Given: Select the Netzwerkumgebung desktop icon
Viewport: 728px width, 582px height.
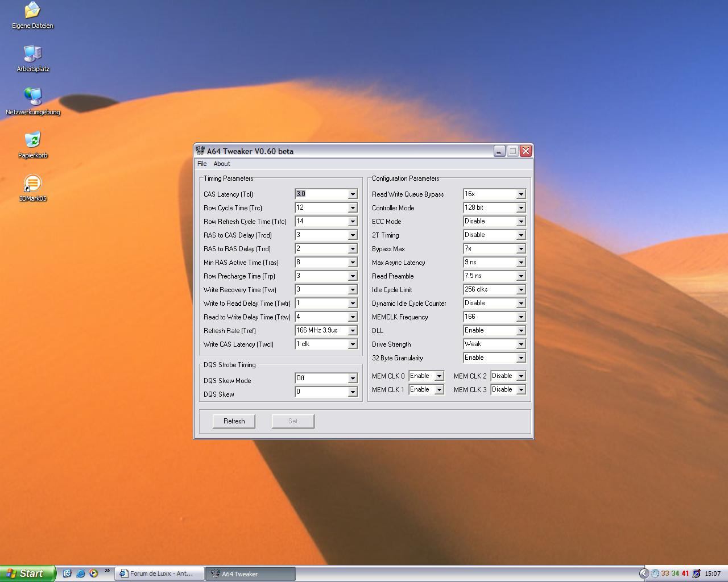Looking at the screenshot, I should [x=32, y=102].
